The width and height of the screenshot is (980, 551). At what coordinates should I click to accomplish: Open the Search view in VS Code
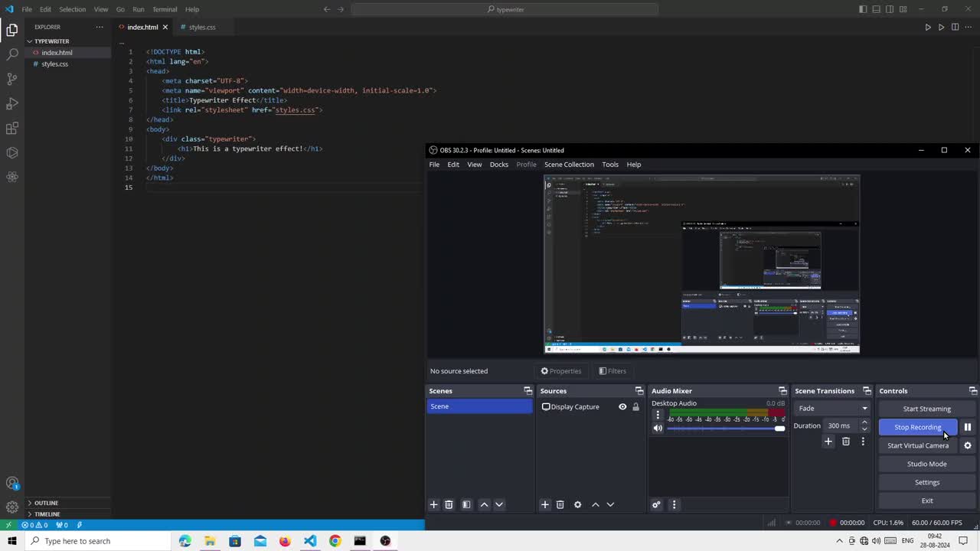pos(12,54)
